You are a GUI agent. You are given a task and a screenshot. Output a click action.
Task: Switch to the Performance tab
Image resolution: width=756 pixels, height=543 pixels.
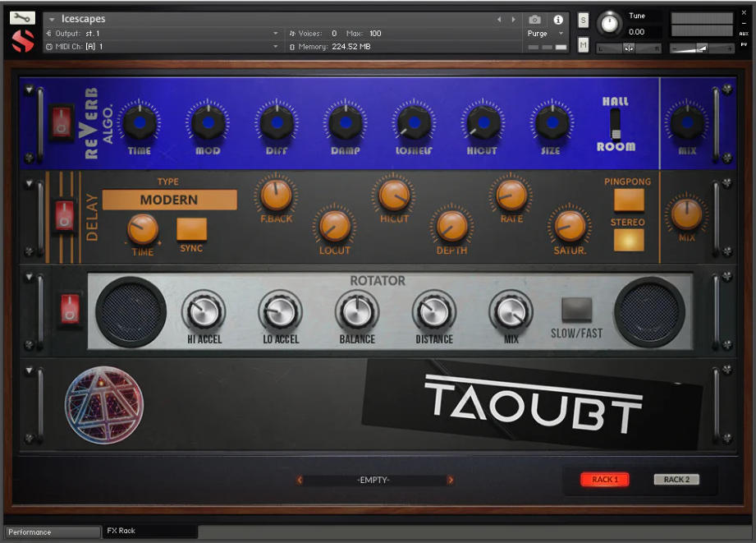(51, 532)
